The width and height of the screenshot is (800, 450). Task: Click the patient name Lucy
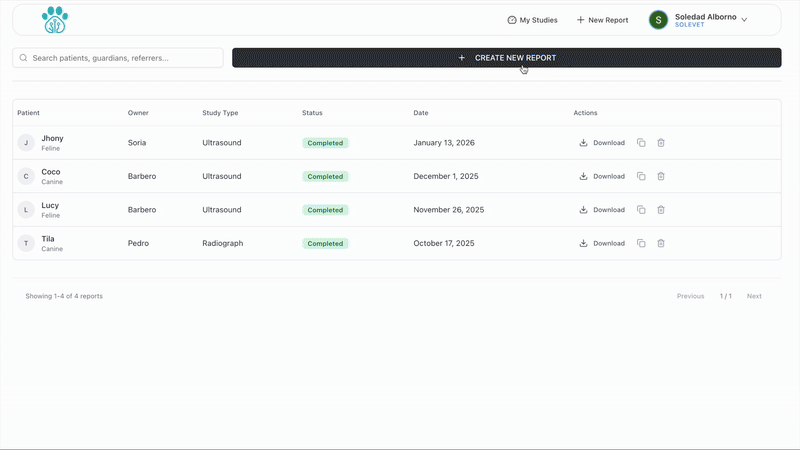(50, 205)
